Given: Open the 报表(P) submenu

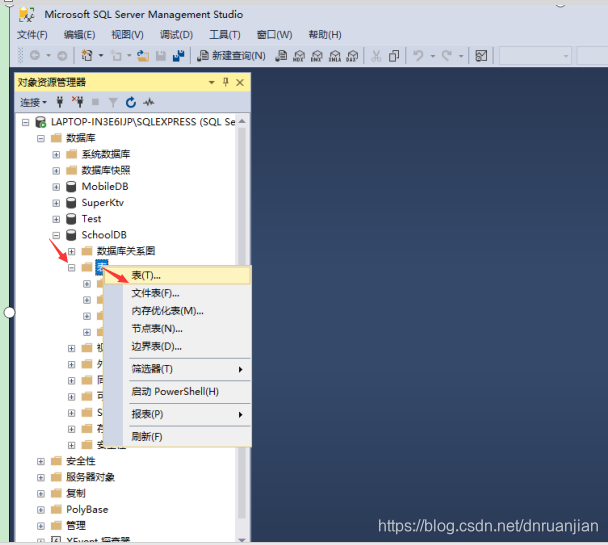Looking at the screenshot, I should pyautogui.click(x=178, y=414).
